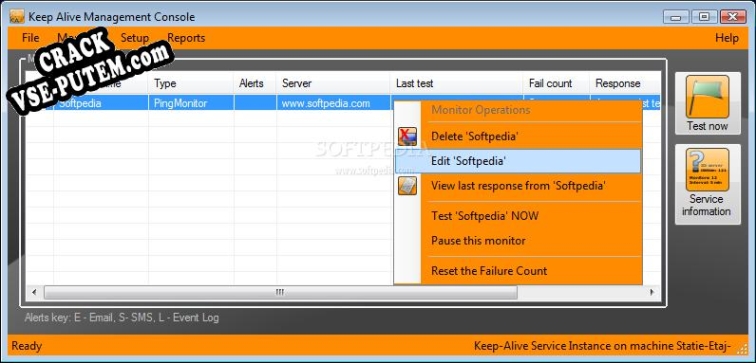Viewport: 756px width, 363px height.
Task: Open the Setup menu
Action: click(x=135, y=38)
